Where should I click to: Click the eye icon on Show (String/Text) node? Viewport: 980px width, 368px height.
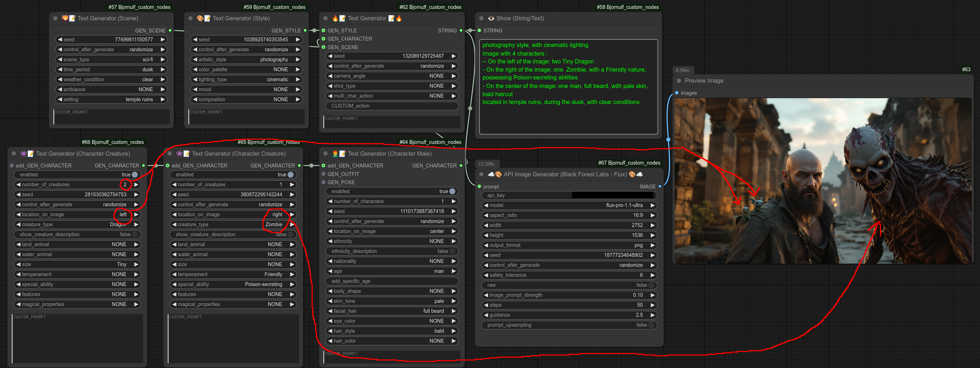[x=490, y=18]
